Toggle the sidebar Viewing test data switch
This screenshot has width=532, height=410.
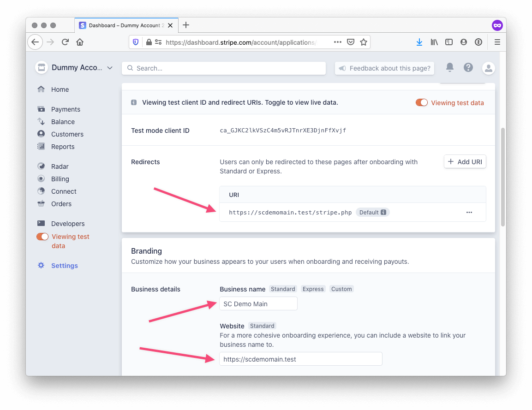coord(42,236)
